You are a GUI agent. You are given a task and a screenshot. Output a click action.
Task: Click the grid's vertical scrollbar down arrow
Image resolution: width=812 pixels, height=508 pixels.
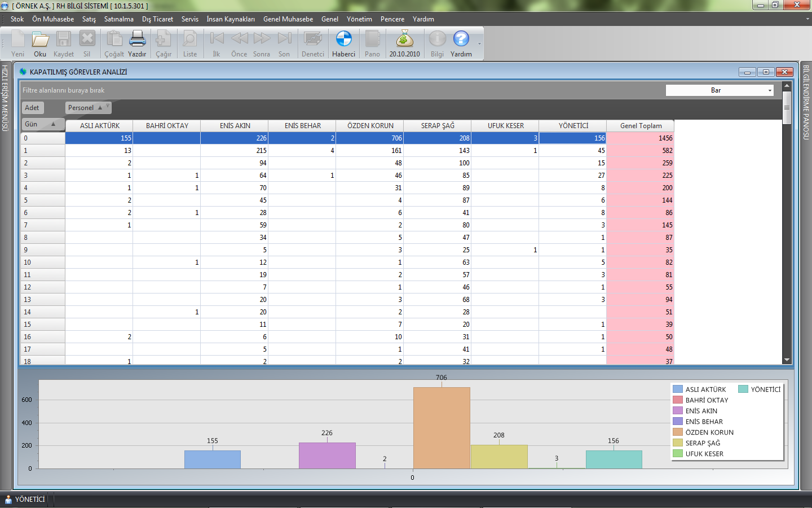[x=787, y=360]
